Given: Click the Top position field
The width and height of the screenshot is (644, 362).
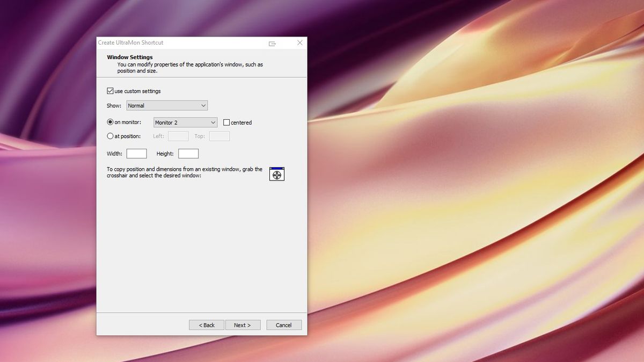Looking at the screenshot, I should 219,136.
